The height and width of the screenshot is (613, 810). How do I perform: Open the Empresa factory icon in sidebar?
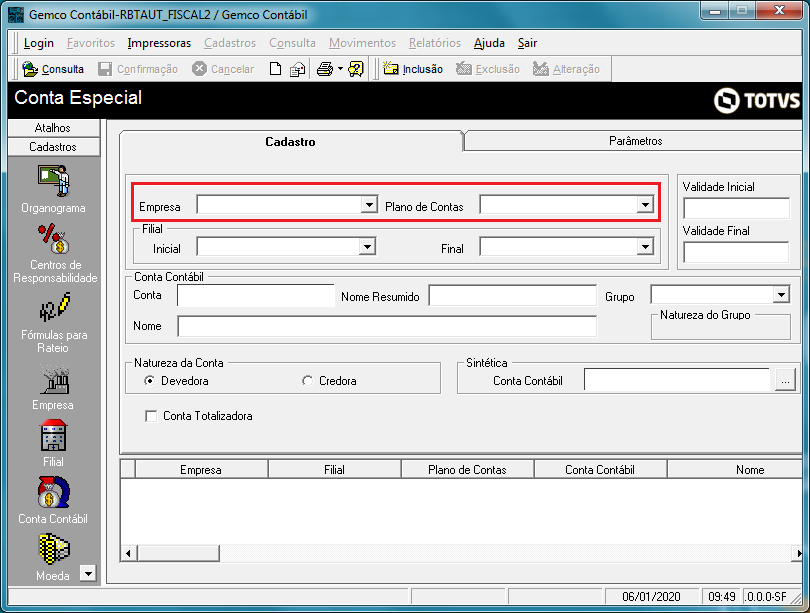(x=54, y=380)
